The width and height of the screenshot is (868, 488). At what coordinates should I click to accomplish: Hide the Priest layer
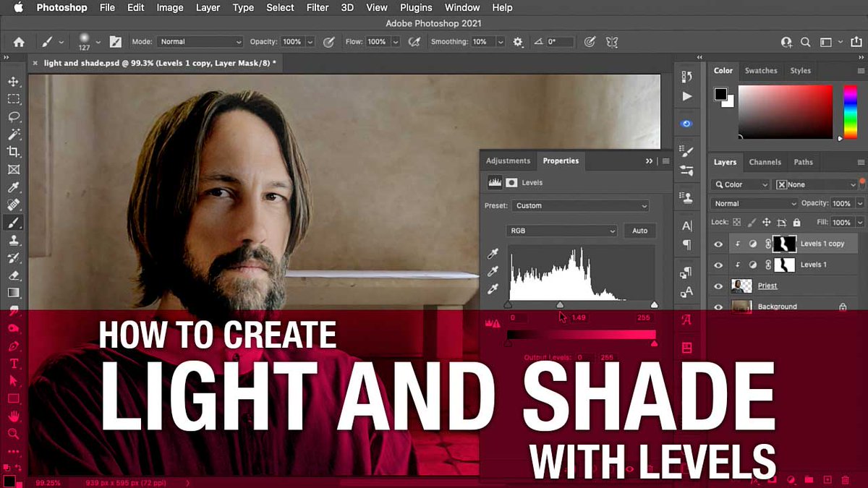click(x=718, y=286)
